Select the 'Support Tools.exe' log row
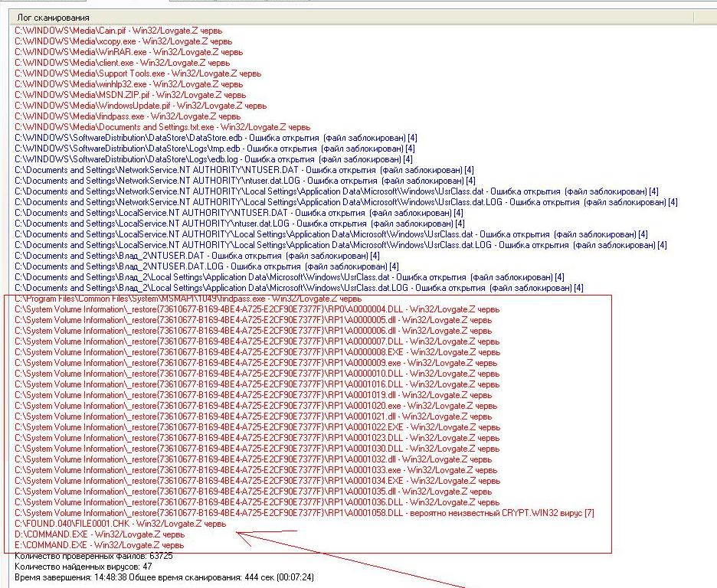 point(138,73)
